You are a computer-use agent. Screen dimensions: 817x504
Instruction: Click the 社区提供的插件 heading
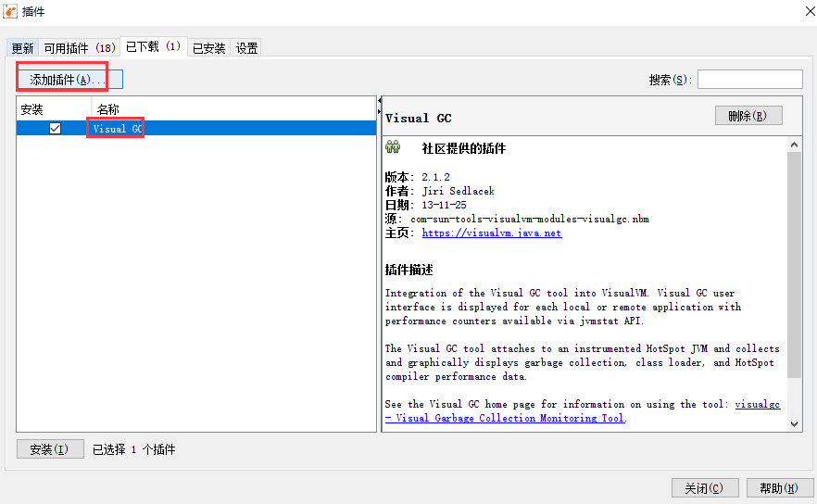tap(464, 148)
